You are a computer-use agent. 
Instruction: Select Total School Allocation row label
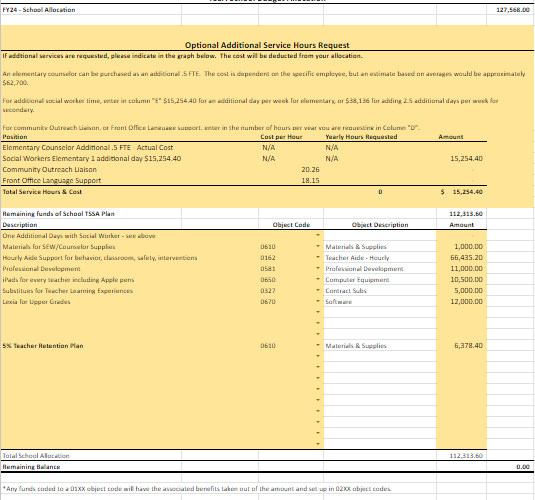[36, 456]
